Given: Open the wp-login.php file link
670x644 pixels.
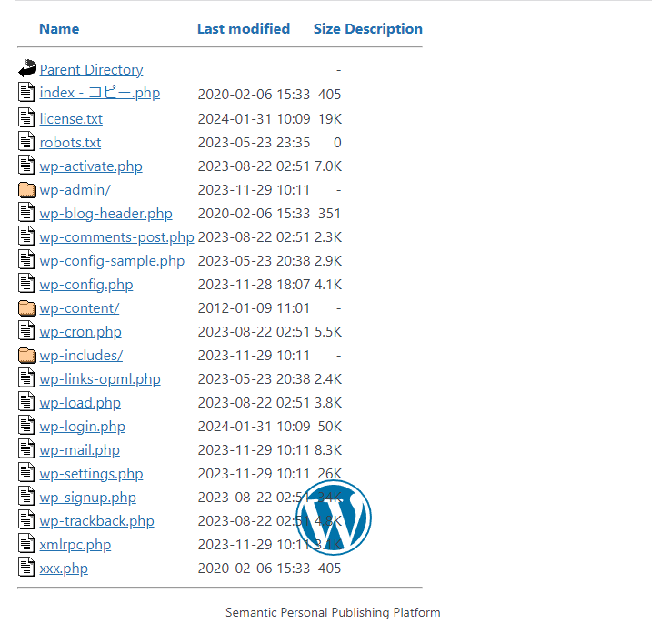Looking at the screenshot, I should 83,427.
